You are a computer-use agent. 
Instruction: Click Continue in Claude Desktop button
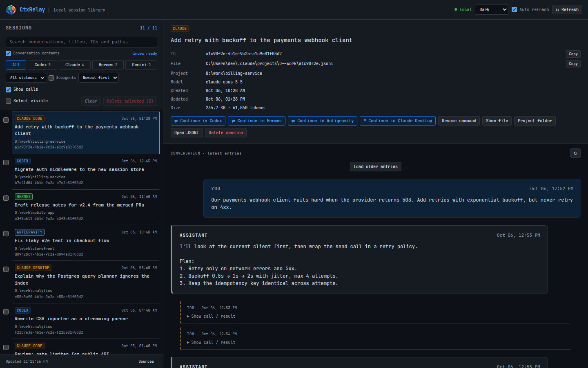[398, 121]
